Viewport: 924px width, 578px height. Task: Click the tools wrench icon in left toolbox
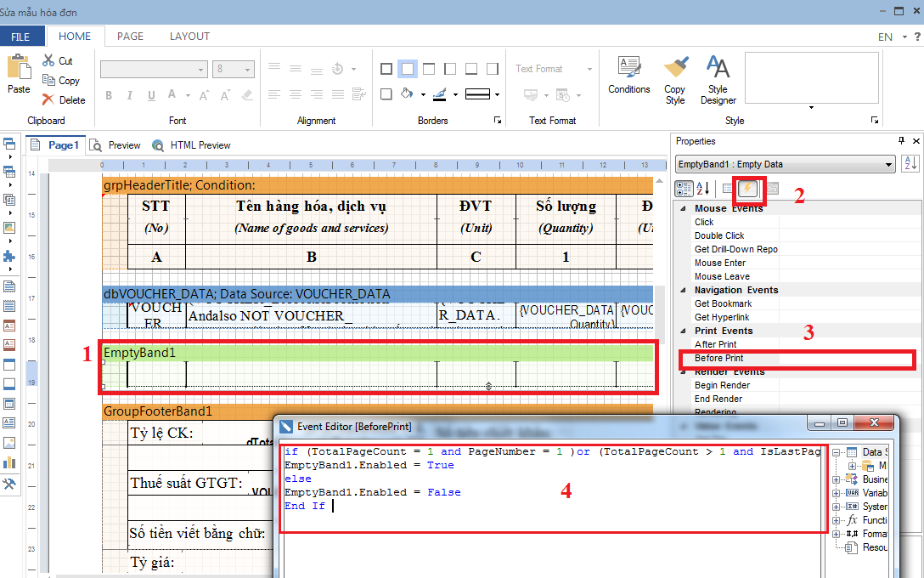point(9,484)
